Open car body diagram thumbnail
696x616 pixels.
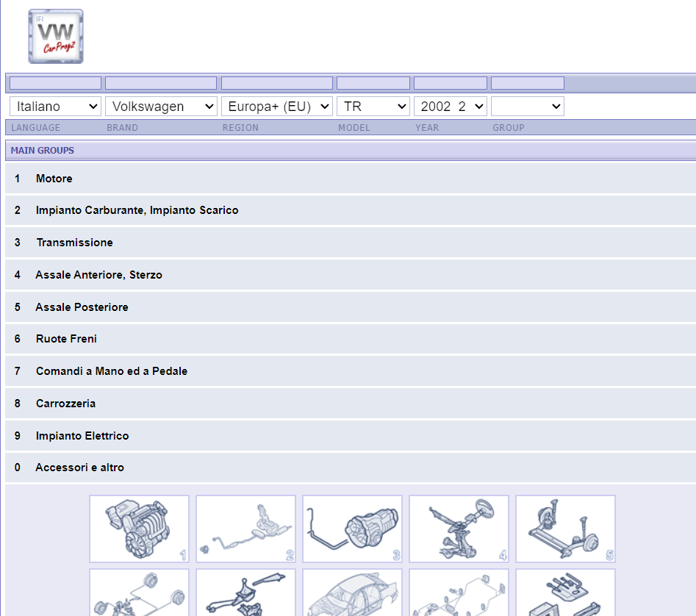pyautogui.click(x=353, y=592)
